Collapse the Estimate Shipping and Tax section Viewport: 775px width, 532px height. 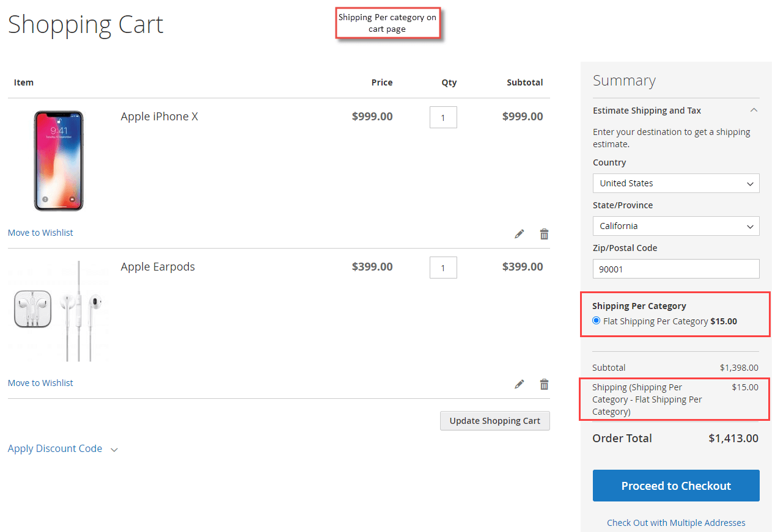click(676, 111)
